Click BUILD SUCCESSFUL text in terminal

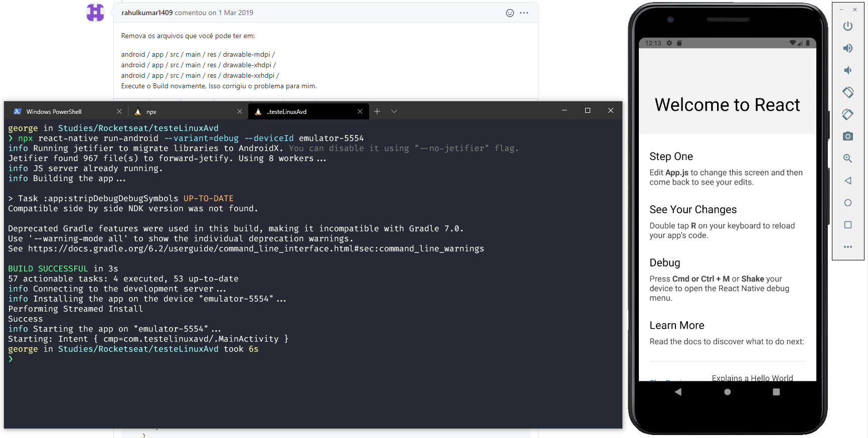pos(48,269)
